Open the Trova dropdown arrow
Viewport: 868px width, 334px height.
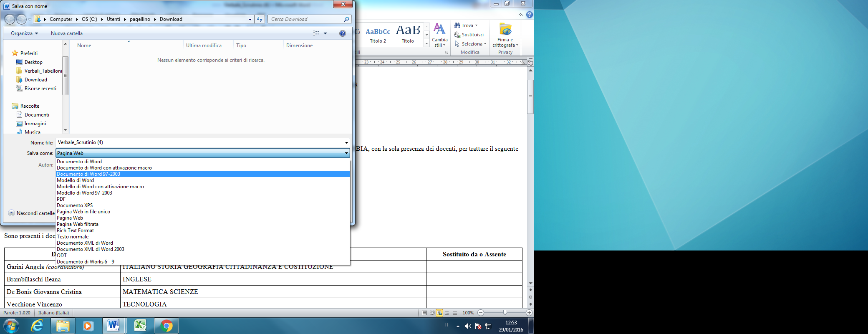click(x=476, y=25)
